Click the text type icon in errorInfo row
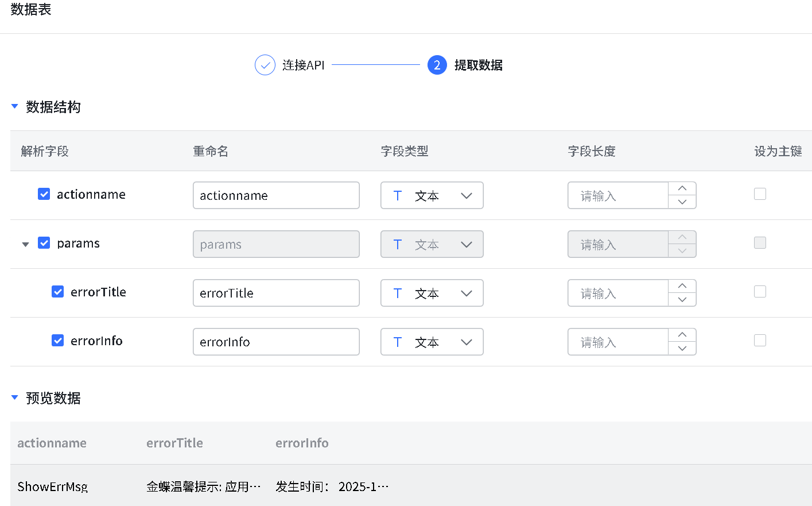The image size is (812, 506). [x=397, y=342]
